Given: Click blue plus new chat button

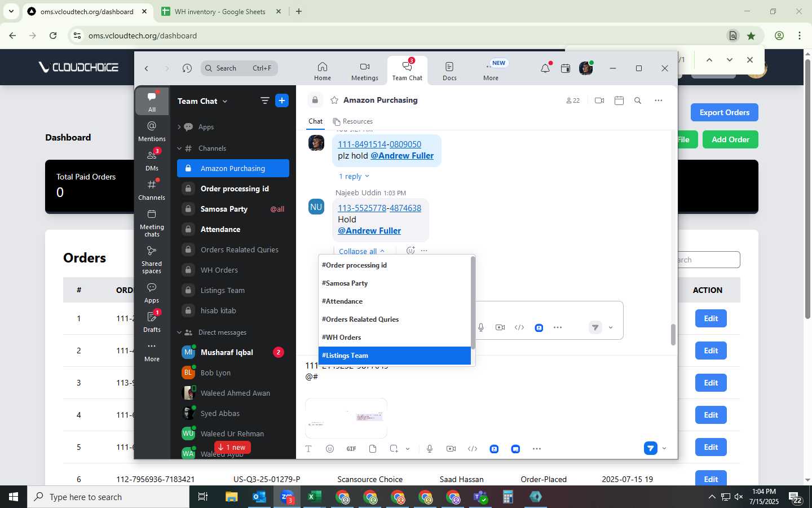Looking at the screenshot, I should tap(282, 101).
